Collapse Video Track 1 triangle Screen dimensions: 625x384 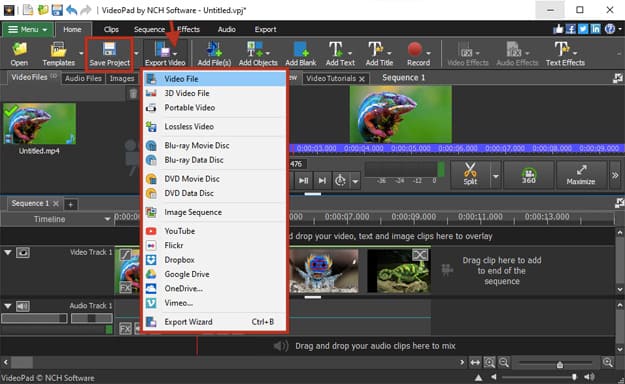point(8,252)
